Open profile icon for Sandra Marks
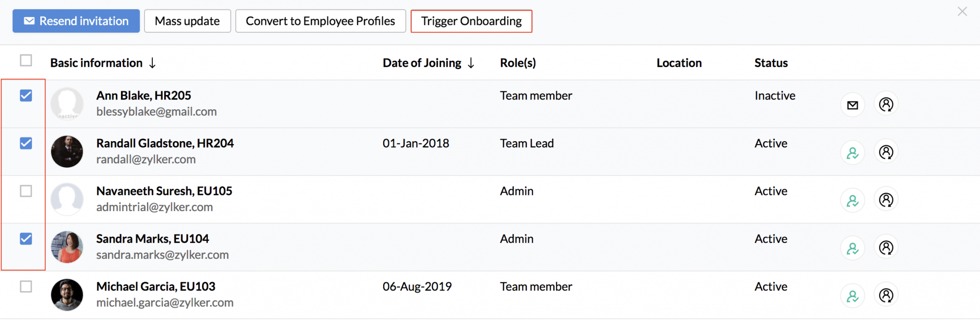Image resolution: width=980 pixels, height=320 pixels. pos(886,247)
